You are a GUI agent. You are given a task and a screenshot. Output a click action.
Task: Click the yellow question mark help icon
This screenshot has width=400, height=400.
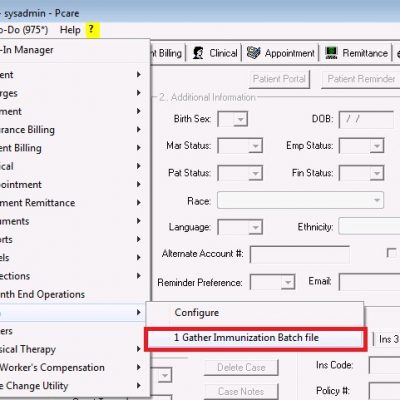[91, 30]
